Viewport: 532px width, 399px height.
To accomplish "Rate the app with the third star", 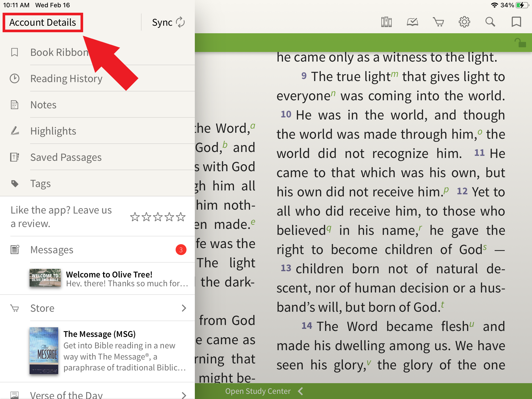I will [158, 217].
